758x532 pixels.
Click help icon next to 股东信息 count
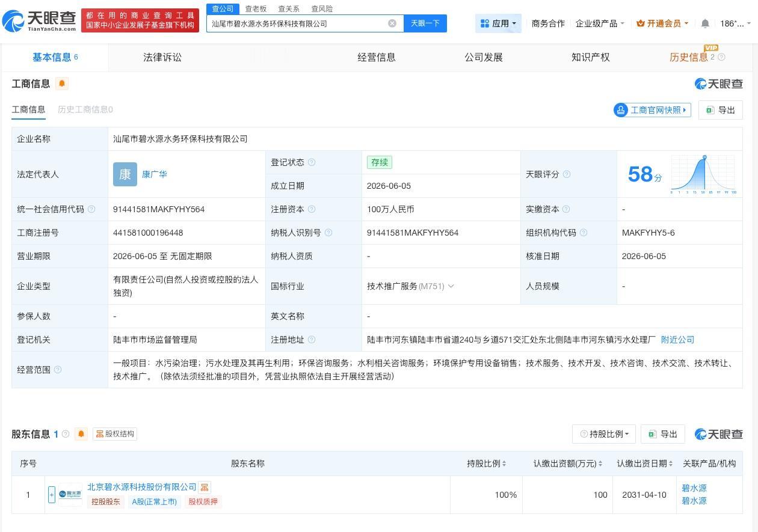(x=66, y=434)
